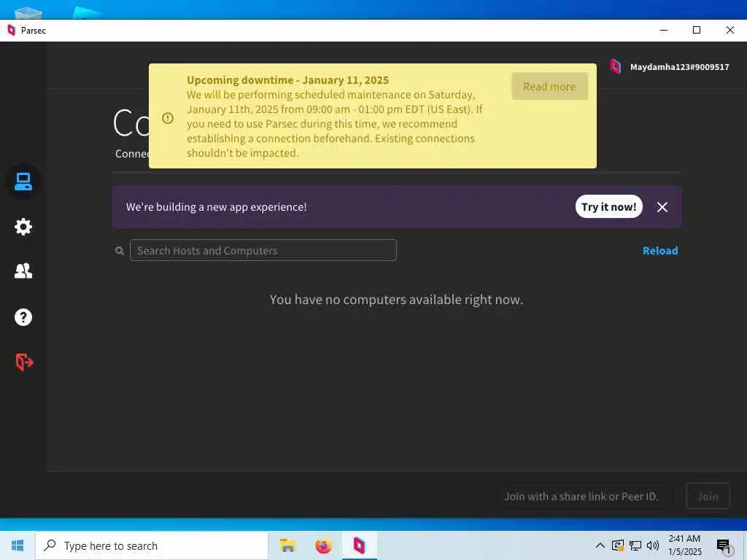Click the tray icon left of the network icon

tap(618, 545)
